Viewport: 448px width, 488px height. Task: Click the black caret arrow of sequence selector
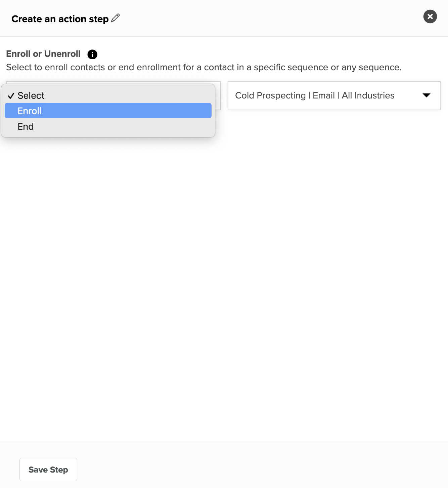tap(427, 95)
